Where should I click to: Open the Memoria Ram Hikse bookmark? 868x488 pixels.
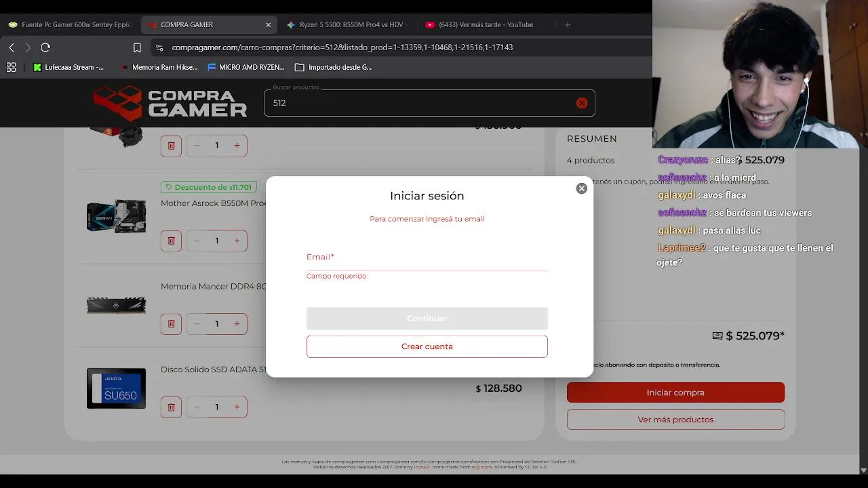[159, 67]
